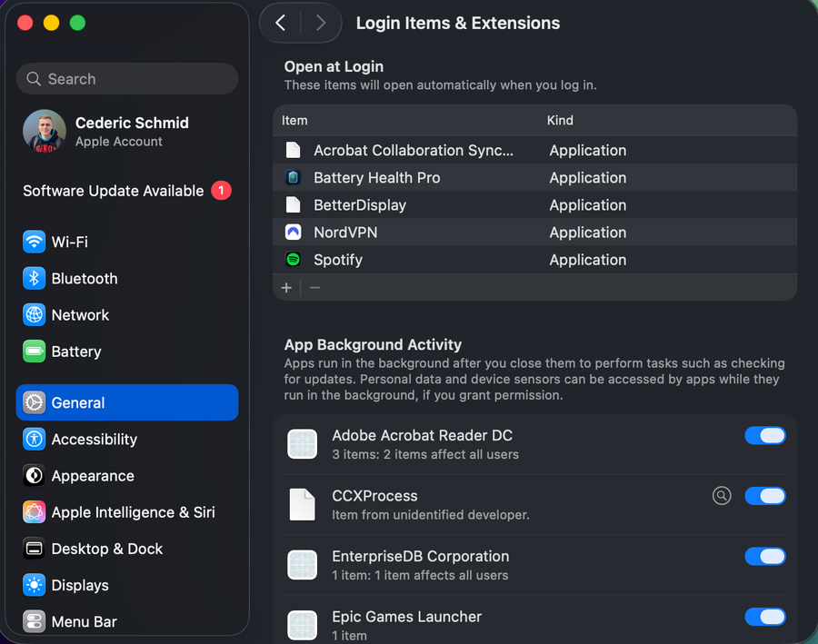This screenshot has width=818, height=644.
Task: Select the Spotify row text
Action: pyautogui.click(x=338, y=260)
